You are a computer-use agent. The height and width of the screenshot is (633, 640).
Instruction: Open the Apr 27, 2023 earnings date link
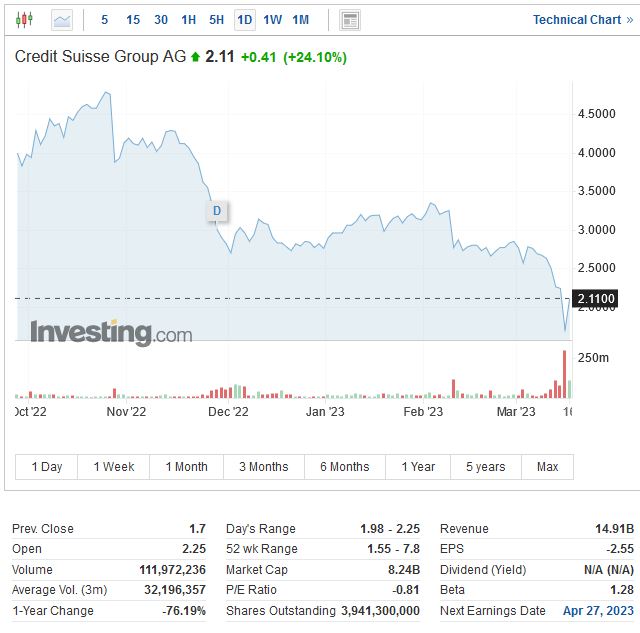click(598, 610)
